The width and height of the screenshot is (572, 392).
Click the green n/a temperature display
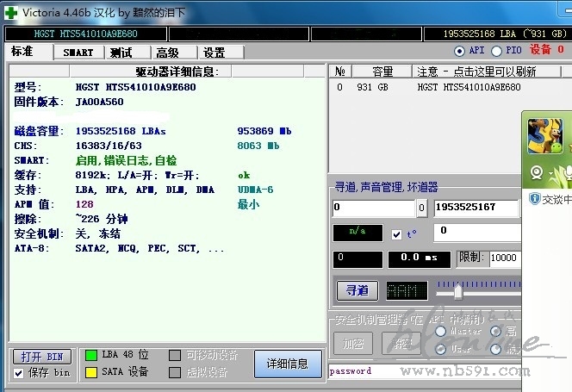click(x=357, y=233)
